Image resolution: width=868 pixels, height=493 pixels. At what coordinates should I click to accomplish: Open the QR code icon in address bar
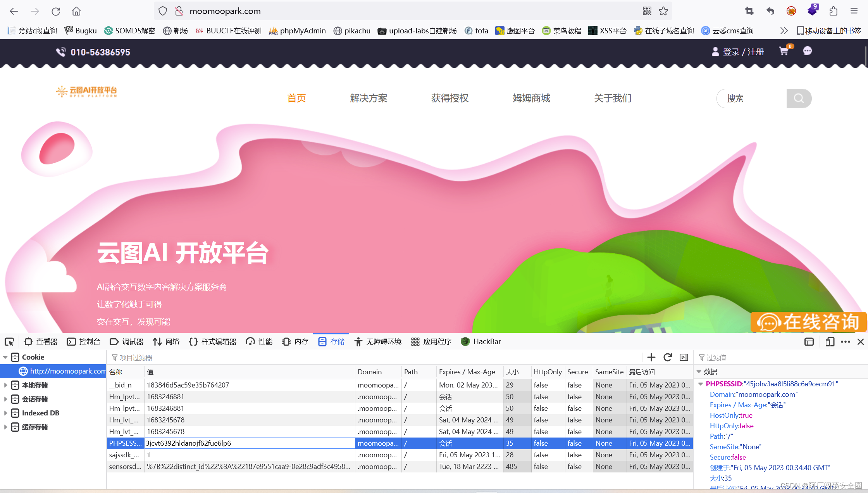[x=647, y=11]
